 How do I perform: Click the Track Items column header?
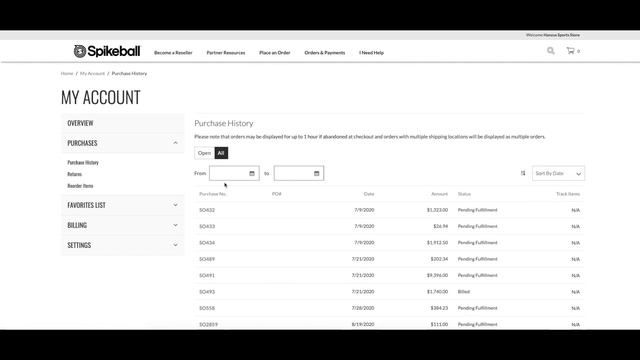568,194
